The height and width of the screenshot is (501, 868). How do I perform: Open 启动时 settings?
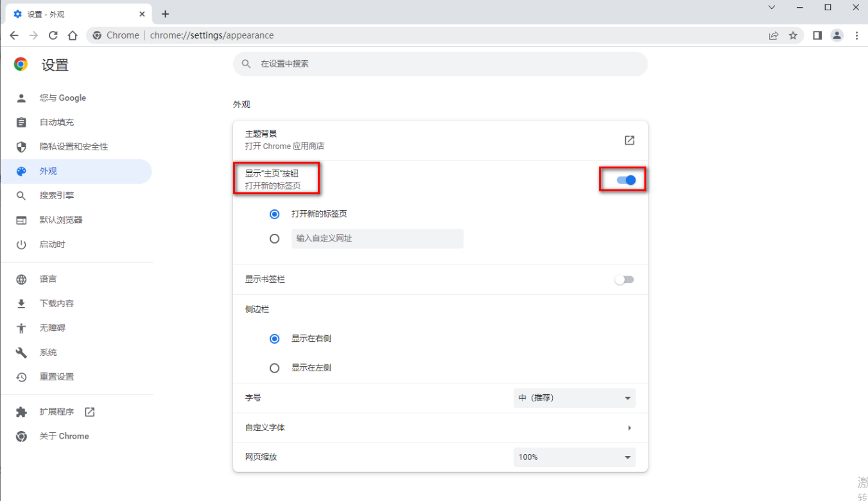53,244
